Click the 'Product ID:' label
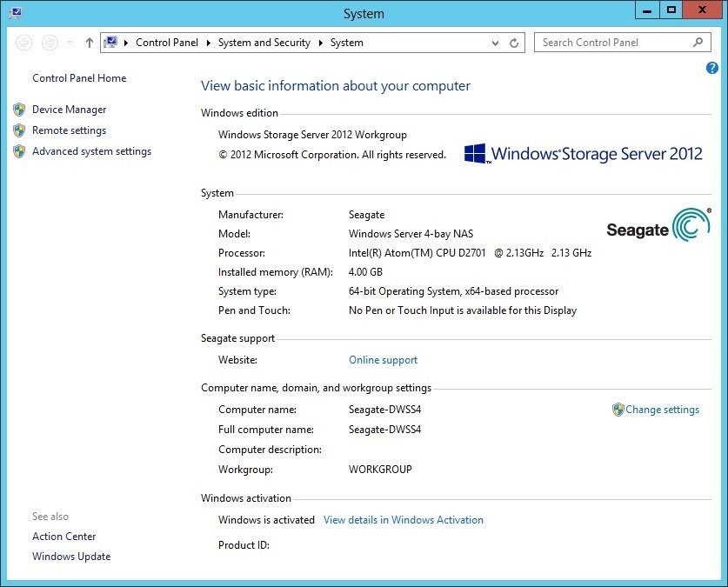Image resolution: width=728 pixels, height=587 pixels. coord(244,544)
